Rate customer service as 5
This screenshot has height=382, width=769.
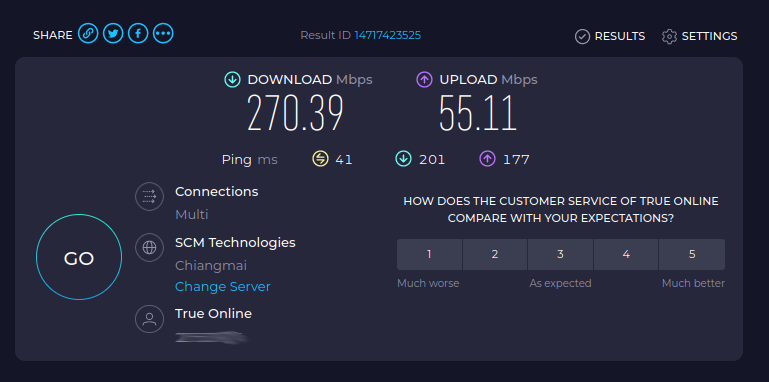(692, 255)
